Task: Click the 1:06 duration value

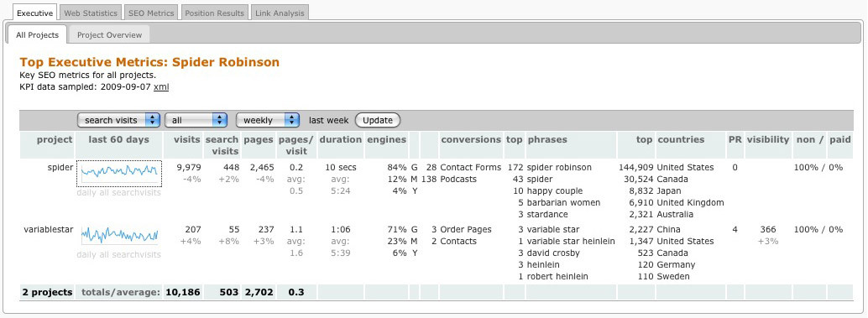Action: pos(341,229)
